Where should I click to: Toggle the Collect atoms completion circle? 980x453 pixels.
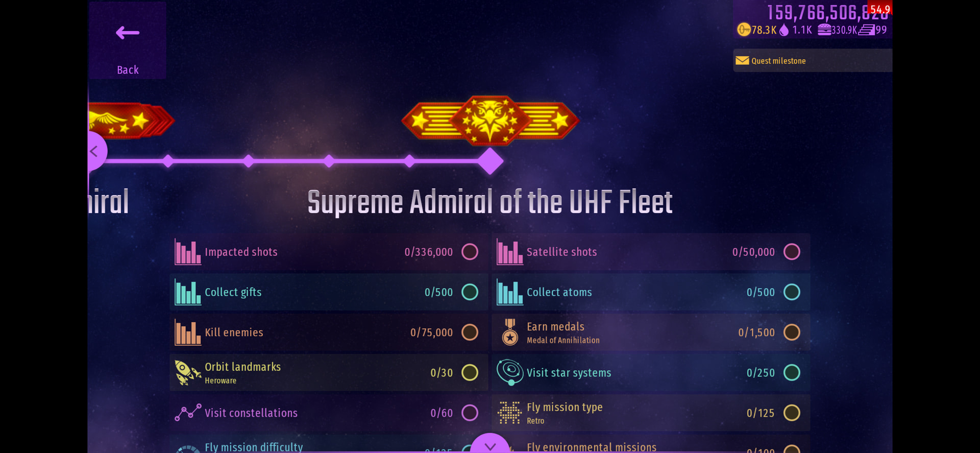click(792, 292)
